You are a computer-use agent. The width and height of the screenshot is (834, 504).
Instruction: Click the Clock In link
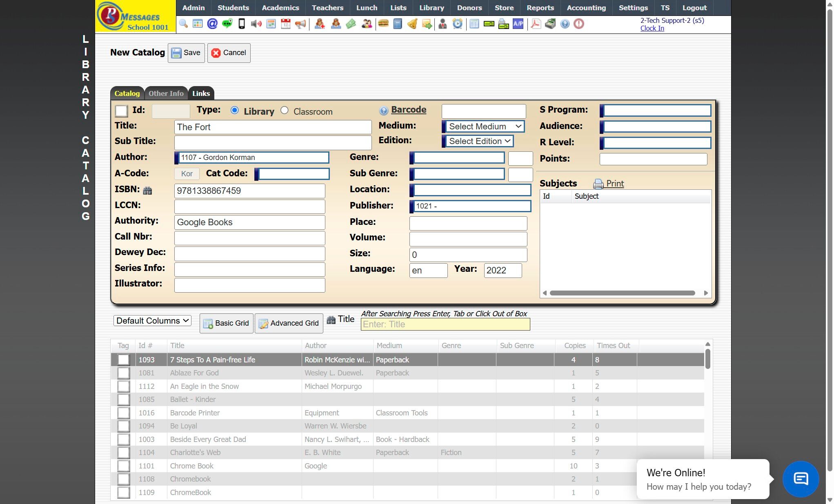click(652, 28)
